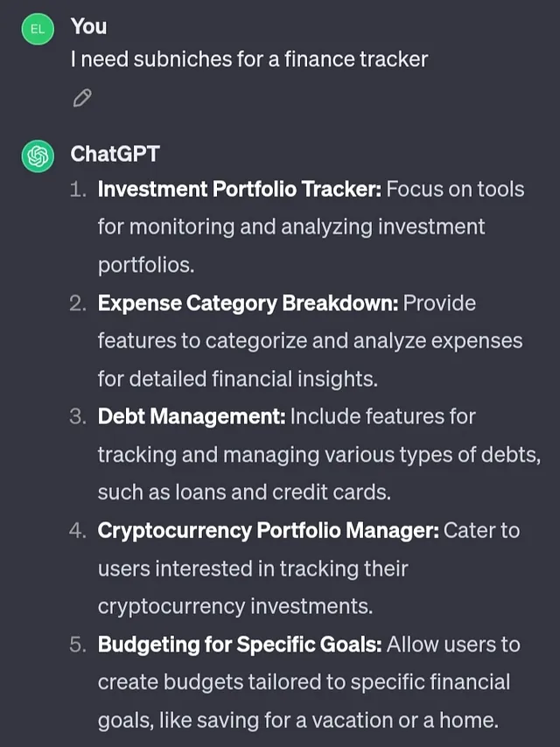The image size is (560, 747).
Task: Click the ChatGPT logo avatar
Action: pos(38,156)
